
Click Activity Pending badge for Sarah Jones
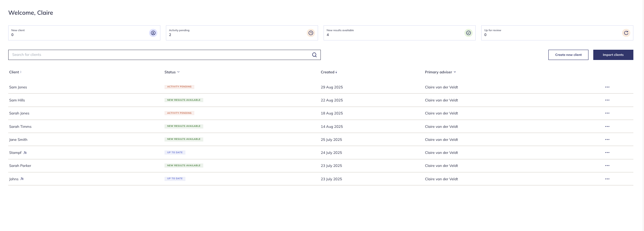179,113
